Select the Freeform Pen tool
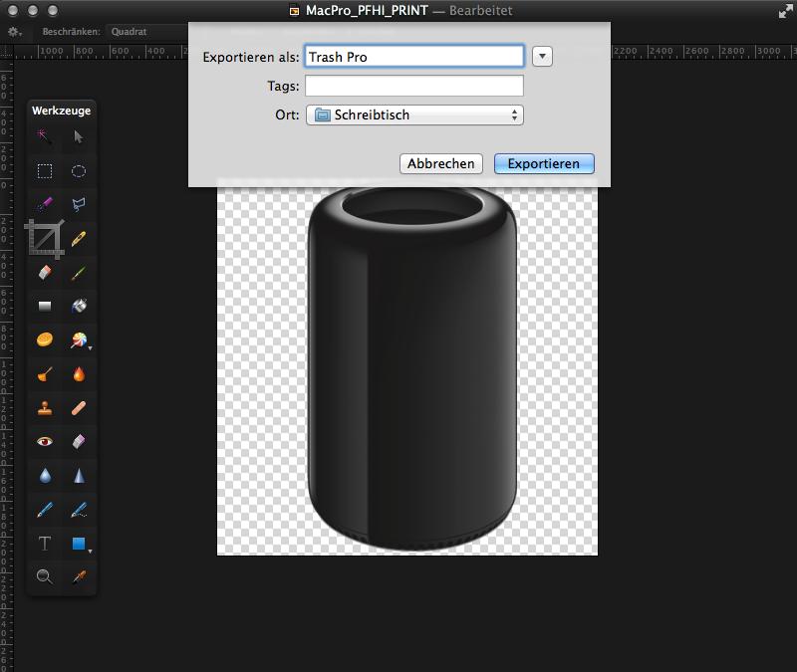Screen dimensions: 797x672 (x=79, y=510)
